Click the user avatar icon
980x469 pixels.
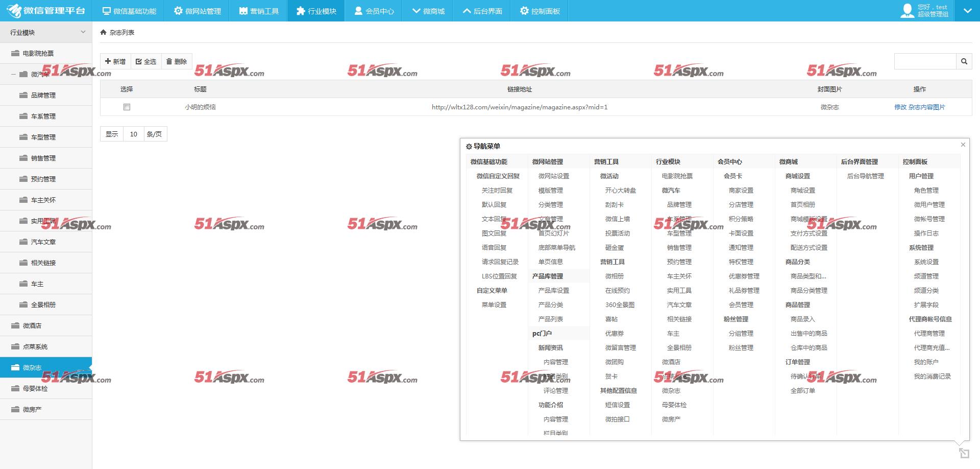point(907,11)
